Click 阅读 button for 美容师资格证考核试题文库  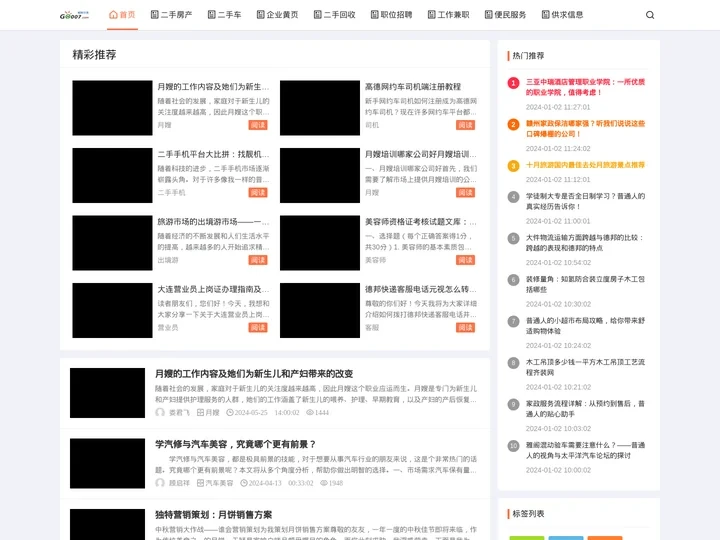(465, 260)
